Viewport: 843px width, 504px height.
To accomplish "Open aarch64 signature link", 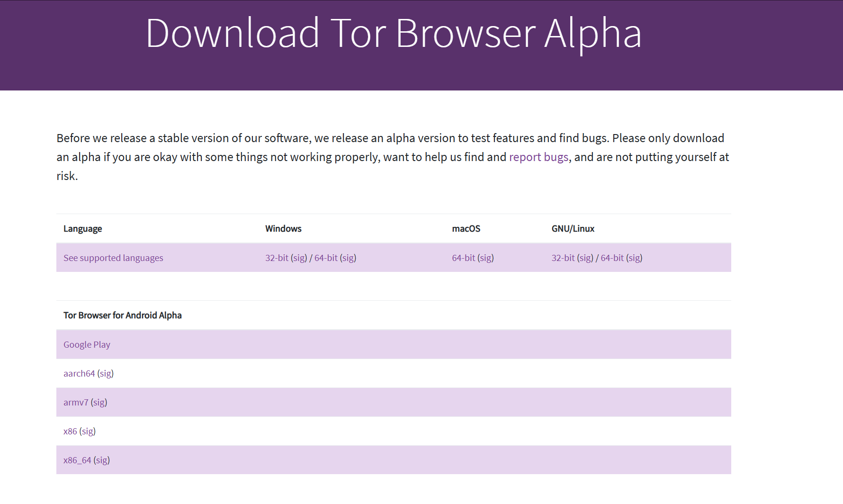I will tap(106, 374).
